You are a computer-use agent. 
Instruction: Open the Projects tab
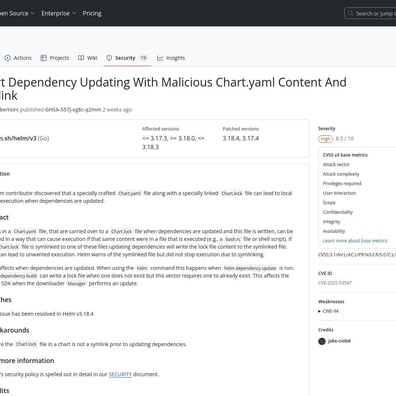55,58
